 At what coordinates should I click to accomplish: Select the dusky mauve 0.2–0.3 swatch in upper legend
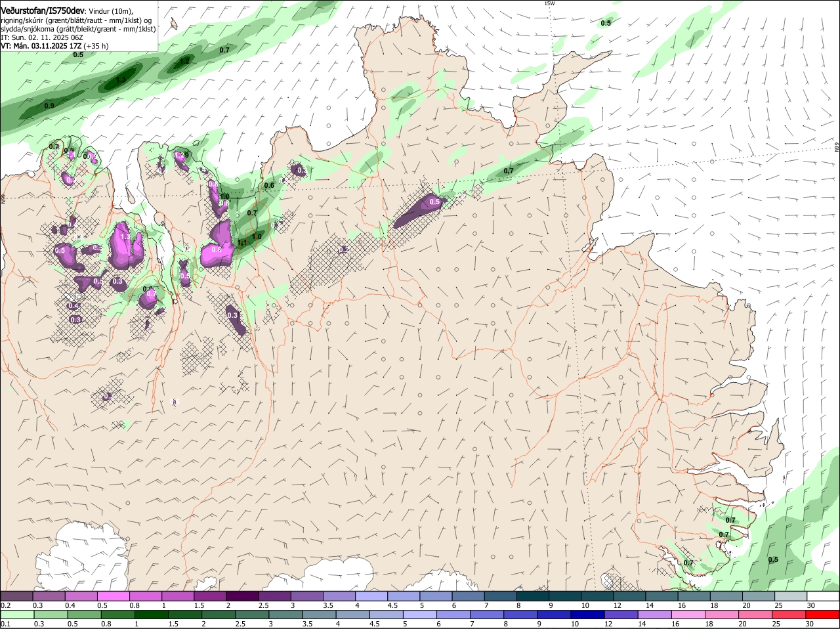[x=16, y=596]
